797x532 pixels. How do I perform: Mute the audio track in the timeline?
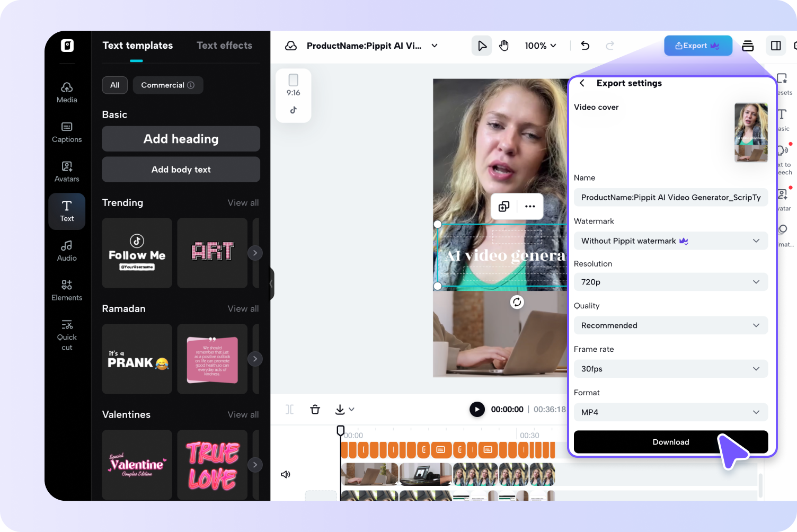click(x=286, y=474)
